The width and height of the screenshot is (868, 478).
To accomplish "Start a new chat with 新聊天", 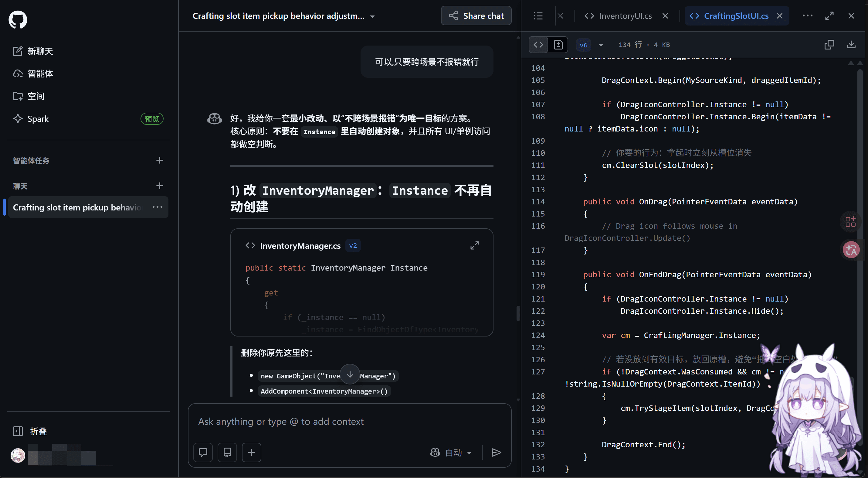I will (33, 51).
